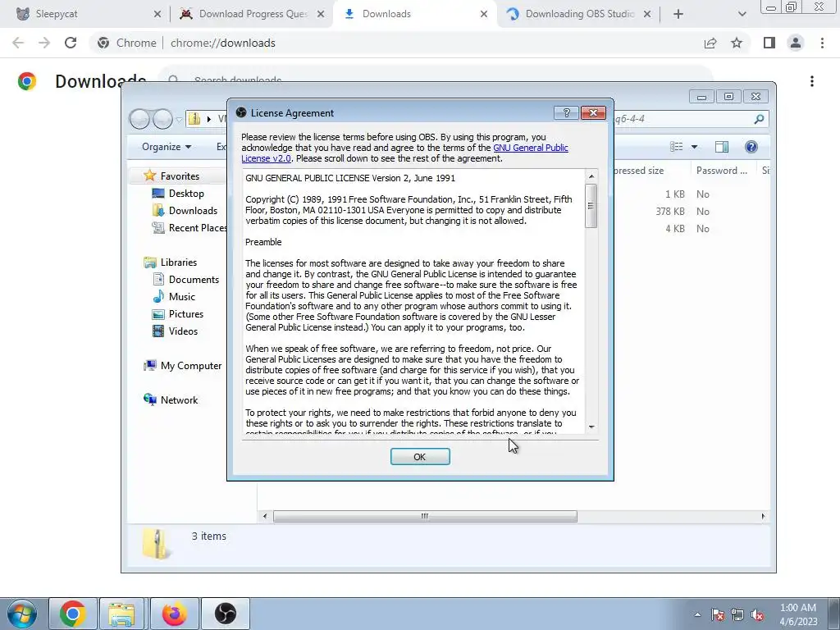Open Downloads page three-dot more actions

tap(812, 81)
